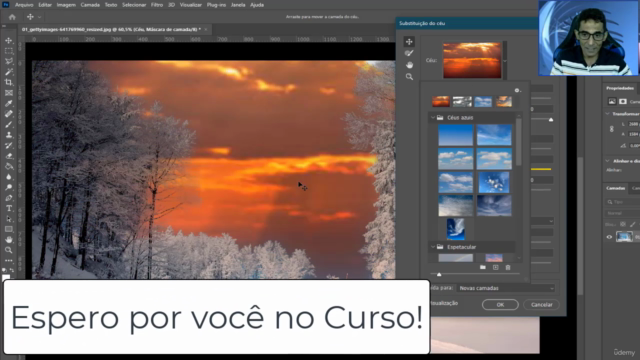Select the Eyedropper tool
Viewport: 640px width, 360px height.
tap(9, 103)
